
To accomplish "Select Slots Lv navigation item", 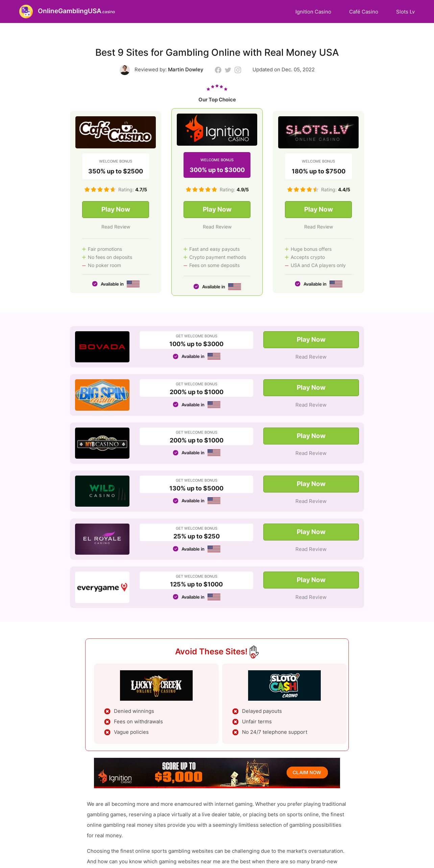I will [405, 11].
